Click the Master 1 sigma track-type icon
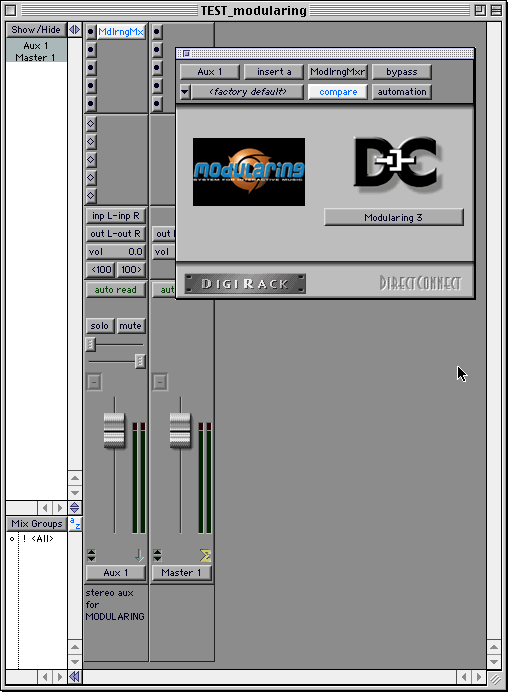 tap(205, 555)
